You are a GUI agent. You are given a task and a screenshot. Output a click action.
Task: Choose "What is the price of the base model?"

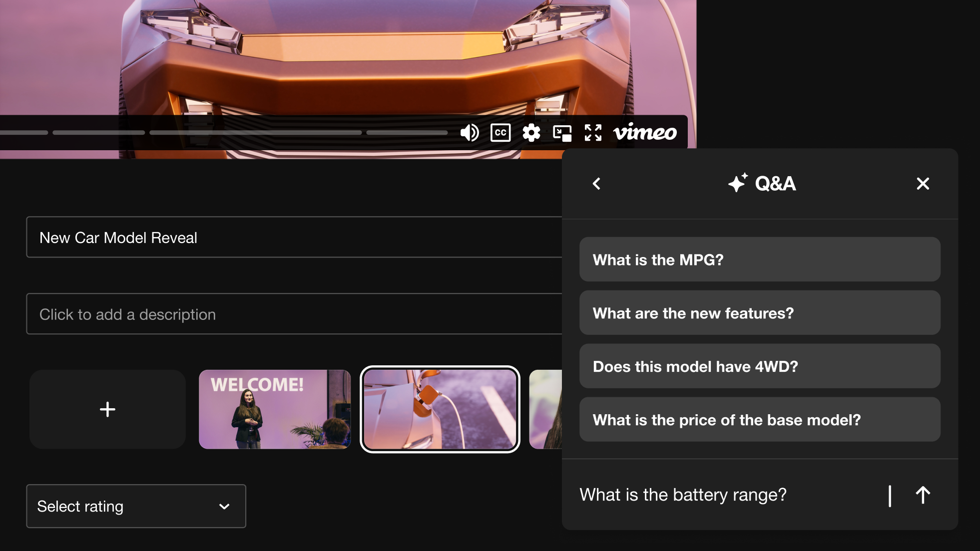[x=759, y=420]
